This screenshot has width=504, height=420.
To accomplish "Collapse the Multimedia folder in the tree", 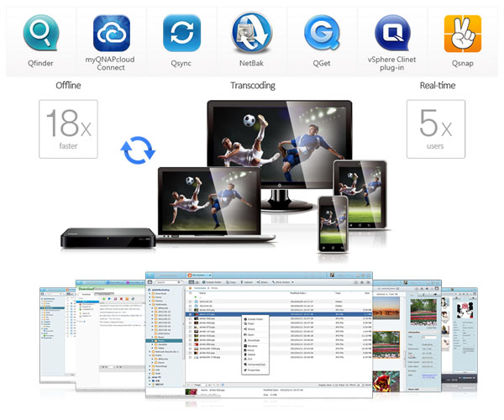I will 150,304.
